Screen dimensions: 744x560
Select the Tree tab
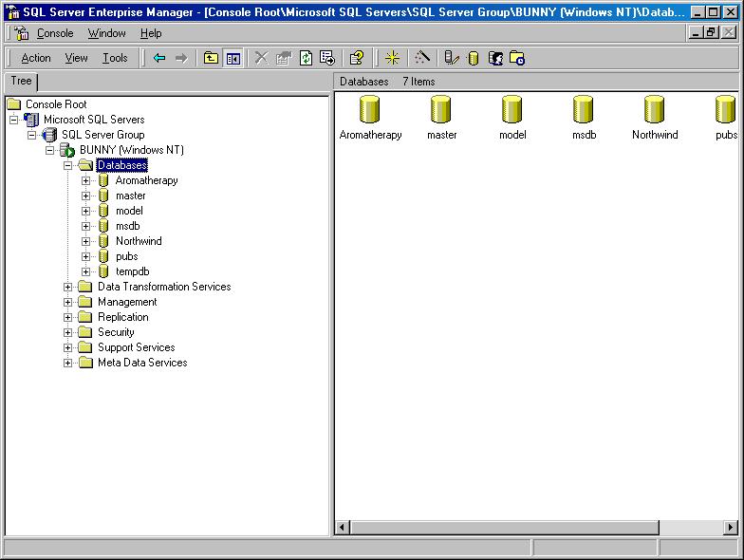point(21,82)
